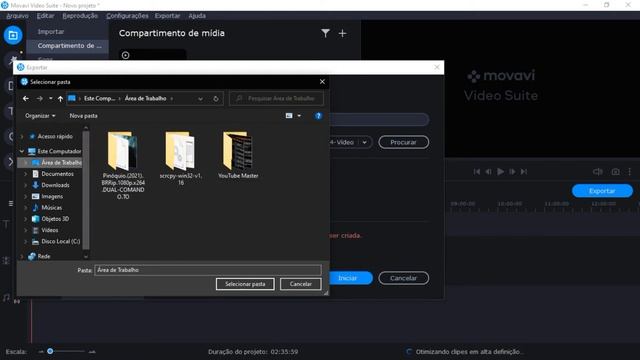Viewport: 640px width, 360px height.
Task: Open view options dropdown arrow
Action: (x=299, y=116)
